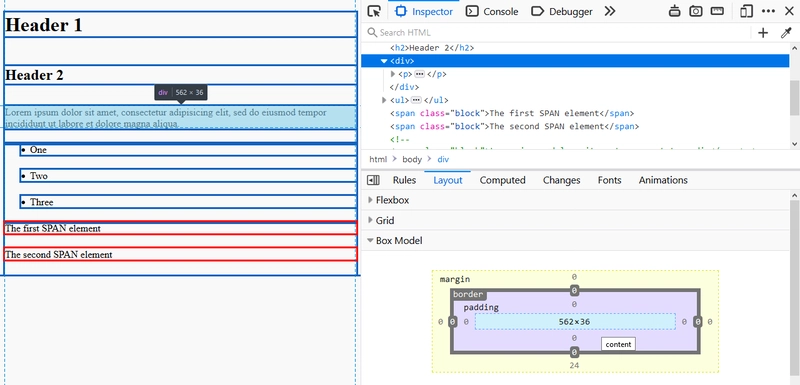Select body in the breadcrumb trail

pyautogui.click(x=412, y=159)
